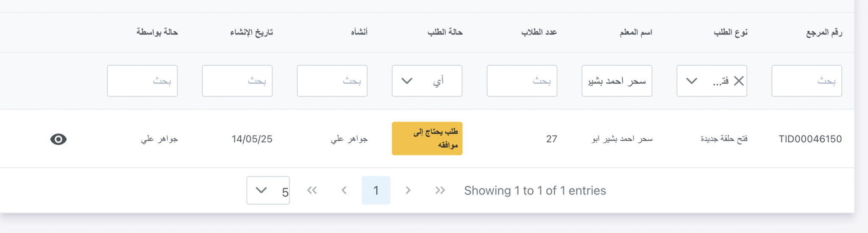Click the student count search field
The width and height of the screenshot is (868, 233).
click(522, 81)
